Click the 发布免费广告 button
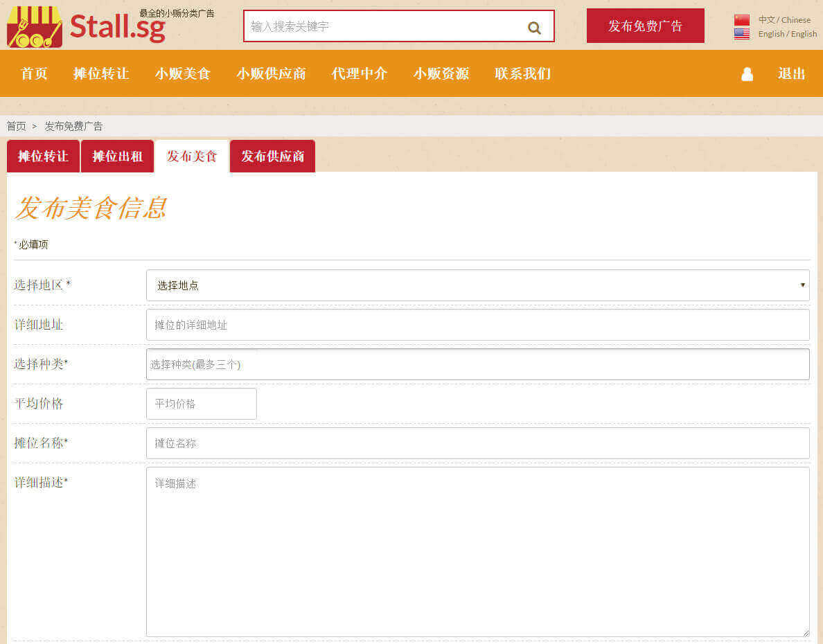This screenshot has height=644, width=823. tap(645, 26)
